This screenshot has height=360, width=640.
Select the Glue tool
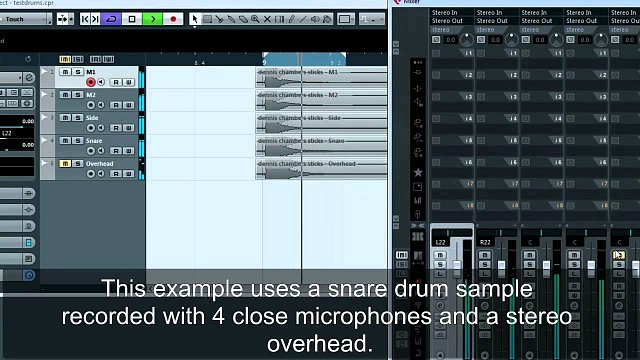click(x=231, y=19)
